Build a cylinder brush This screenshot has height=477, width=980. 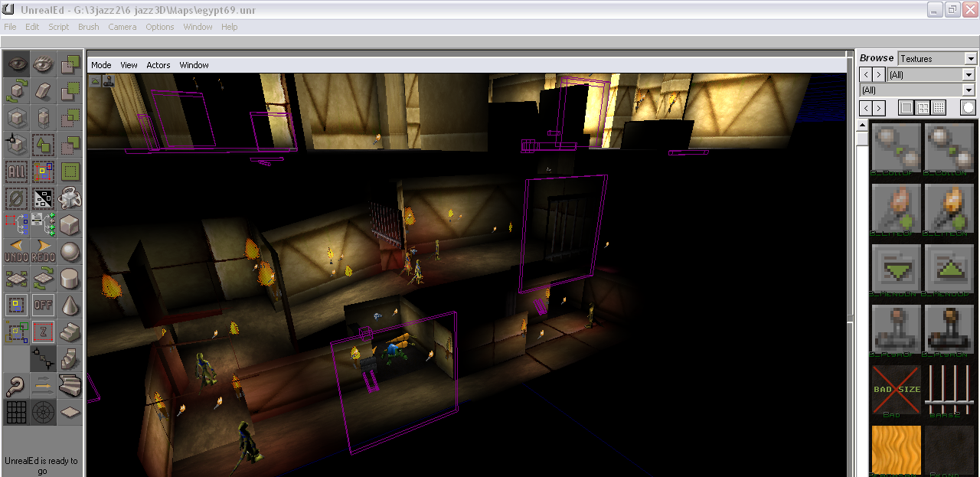[x=70, y=279]
